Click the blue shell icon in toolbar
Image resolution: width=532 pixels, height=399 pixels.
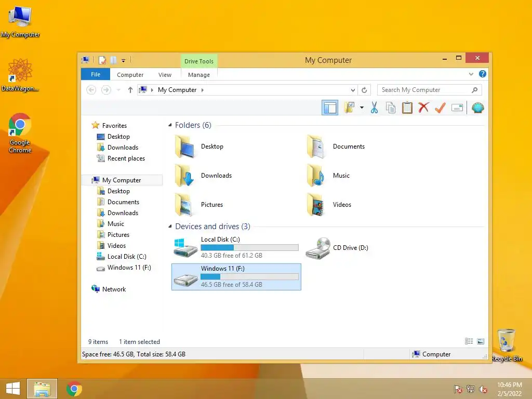coord(478,108)
